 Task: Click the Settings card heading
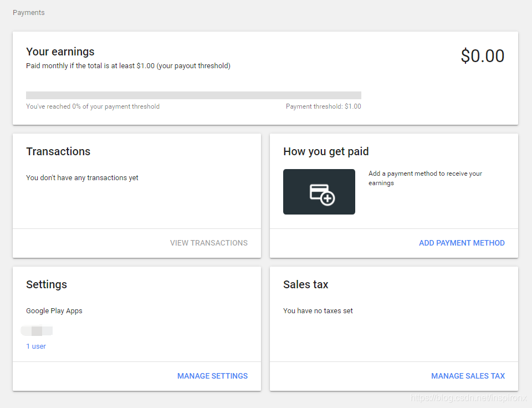[47, 284]
